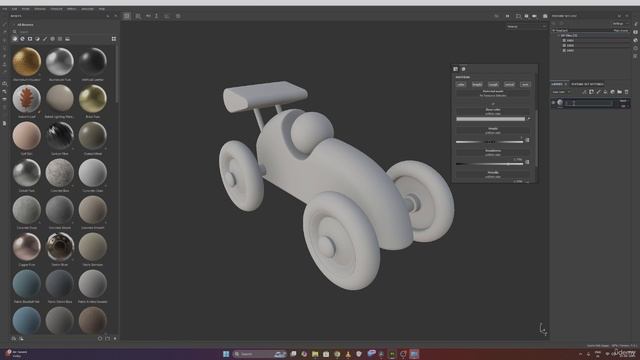Hide the layer using its eye icon
Image resolution: width=640 pixels, height=360 pixels.
click(x=554, y=103)
